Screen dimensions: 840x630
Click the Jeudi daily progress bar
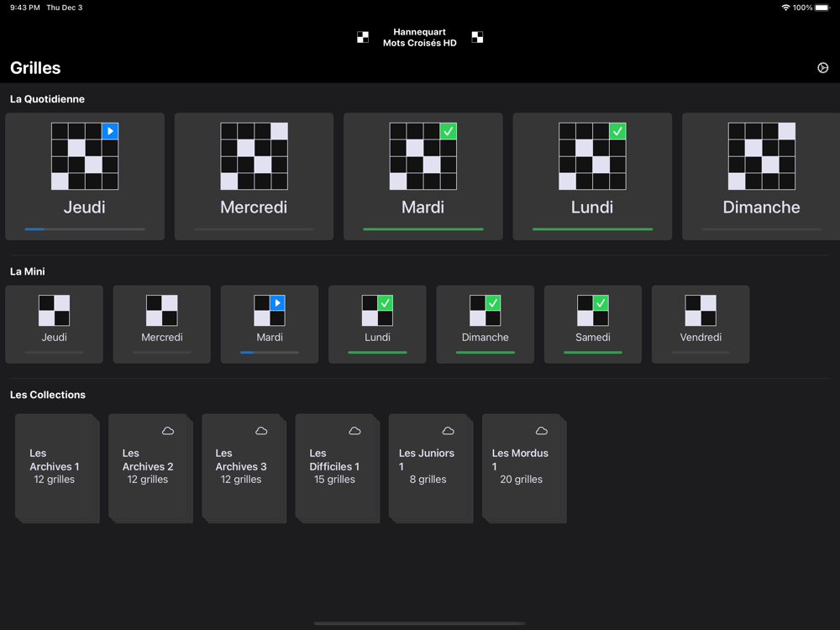coord(85,229)
